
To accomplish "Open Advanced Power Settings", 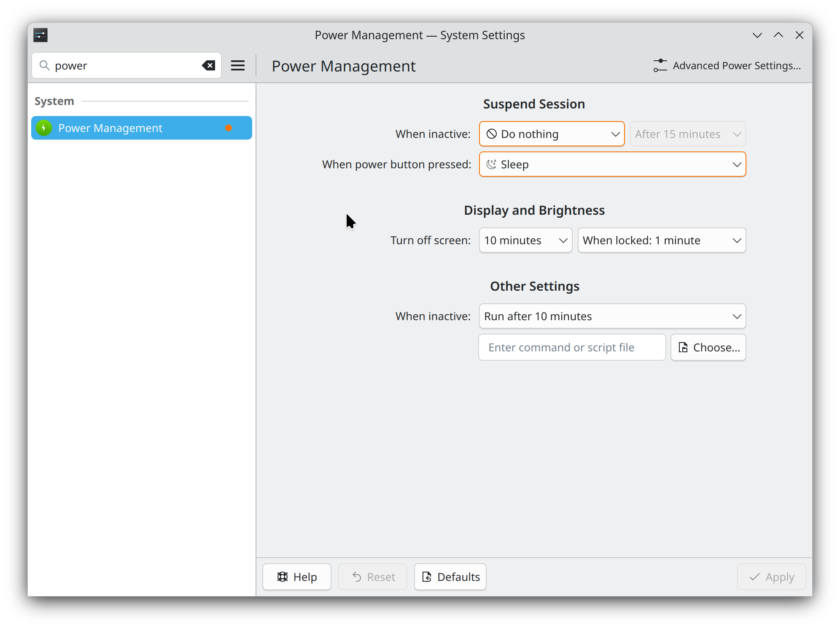I will tap(727, 65).
